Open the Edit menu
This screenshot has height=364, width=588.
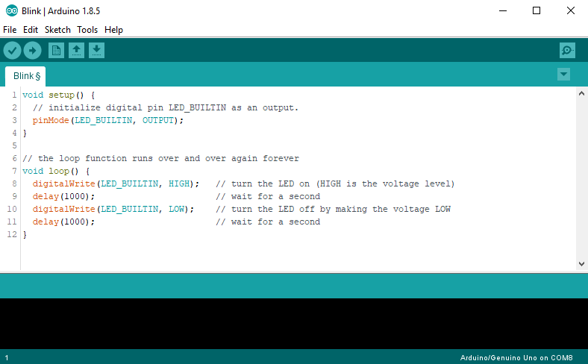(31, 30)
